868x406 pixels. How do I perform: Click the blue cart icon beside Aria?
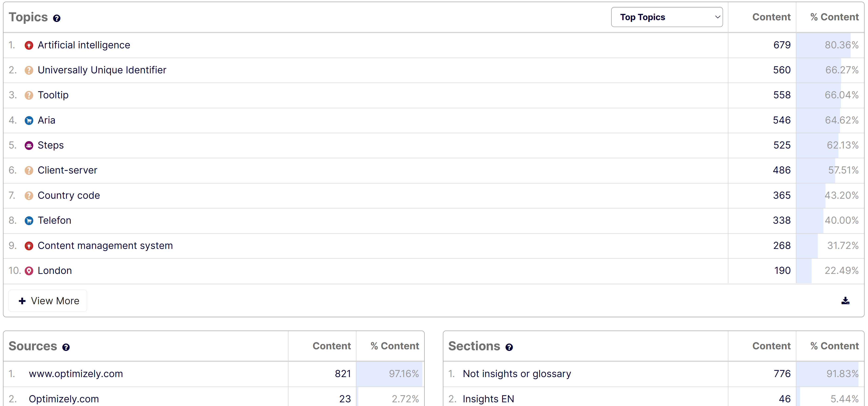tap(29, 120)
